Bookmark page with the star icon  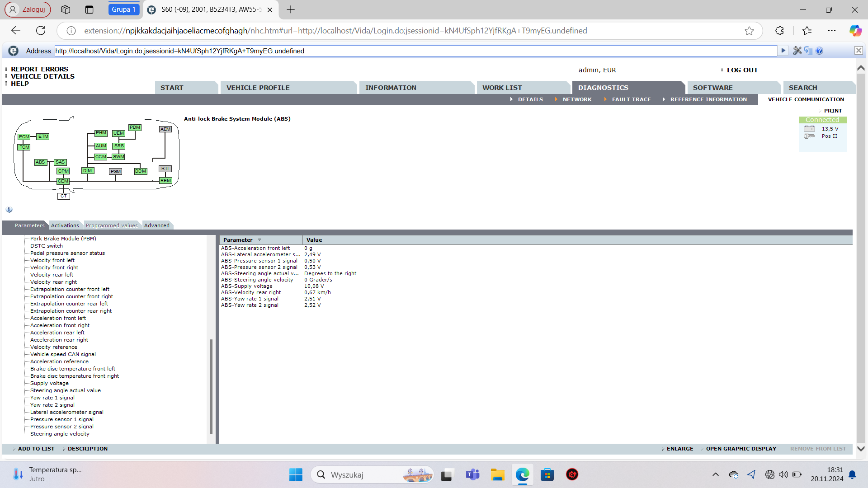coord(749,31)
